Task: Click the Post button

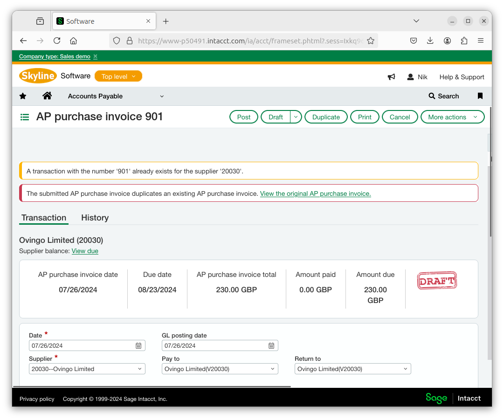Action: pos(243,117)
